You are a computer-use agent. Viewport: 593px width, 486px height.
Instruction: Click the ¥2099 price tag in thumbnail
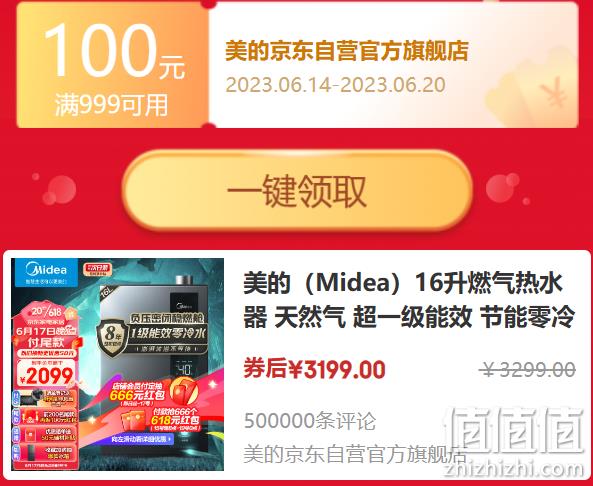click(47, 376)
